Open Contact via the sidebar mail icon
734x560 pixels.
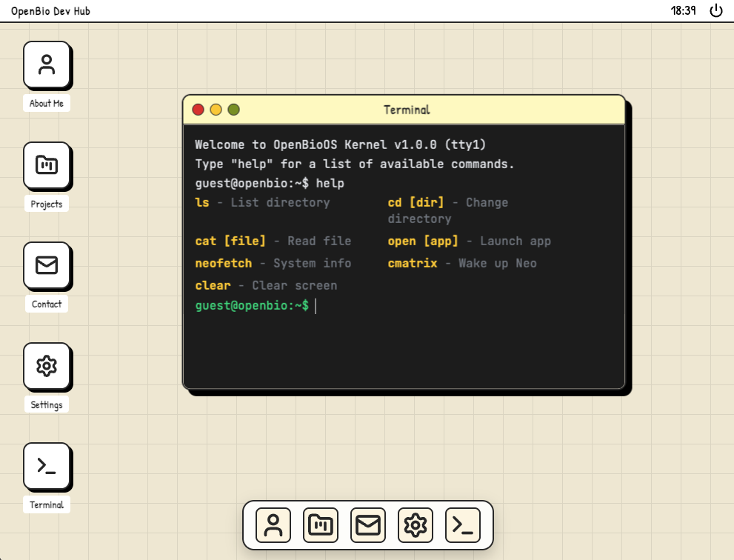[x=47, y=266]
